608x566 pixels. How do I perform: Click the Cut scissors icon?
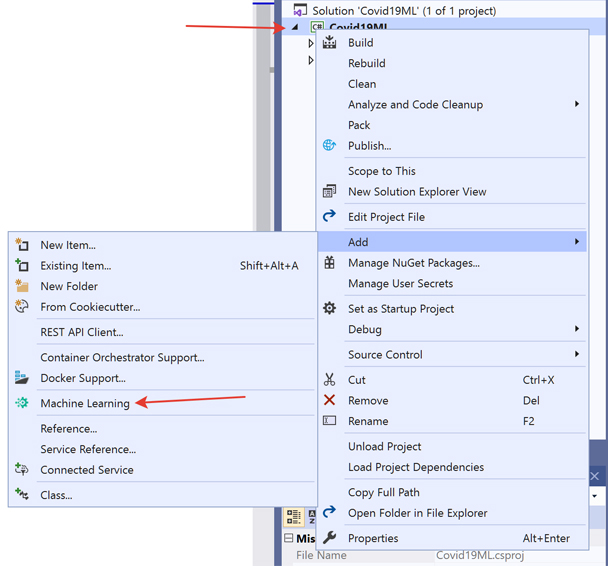pyautogui.click(x=329, y=380)
